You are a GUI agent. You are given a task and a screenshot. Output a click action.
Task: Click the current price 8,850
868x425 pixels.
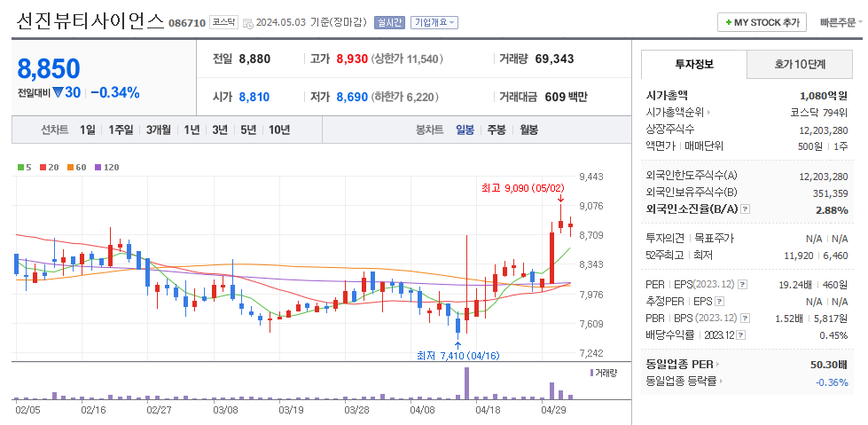pos(49,68)
